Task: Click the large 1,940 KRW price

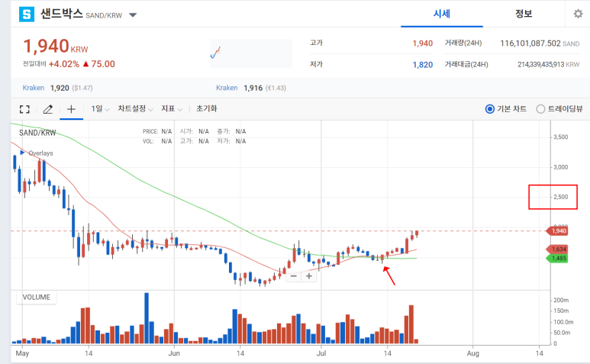Action: coord(56,47)
